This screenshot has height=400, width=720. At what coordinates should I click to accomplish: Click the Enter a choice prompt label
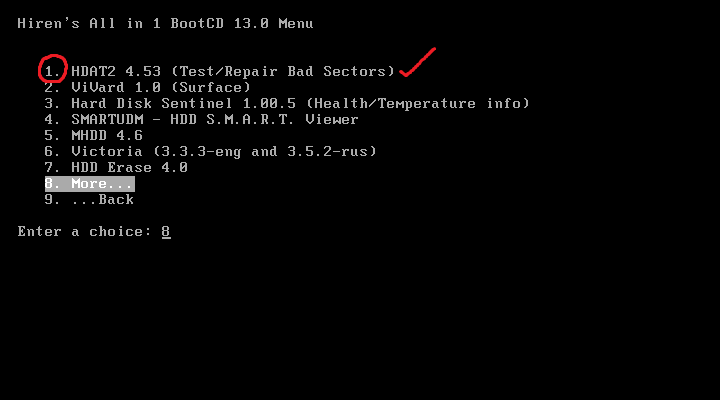(84, 232)
